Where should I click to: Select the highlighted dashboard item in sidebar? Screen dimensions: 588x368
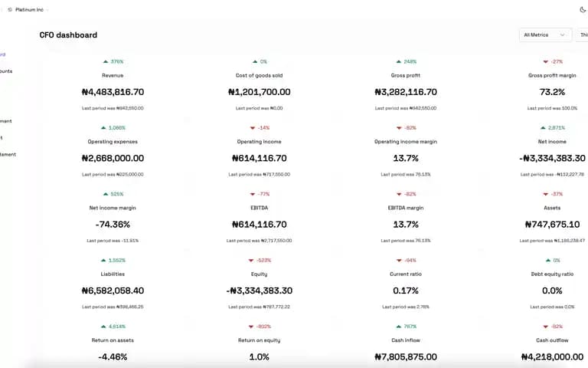(x=2, y=54)
